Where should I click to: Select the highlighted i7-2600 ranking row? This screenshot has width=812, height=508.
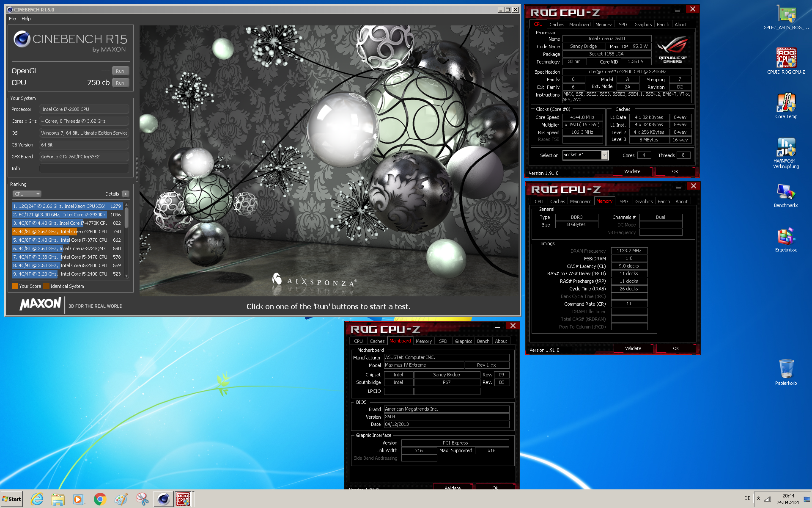point(67,232)
